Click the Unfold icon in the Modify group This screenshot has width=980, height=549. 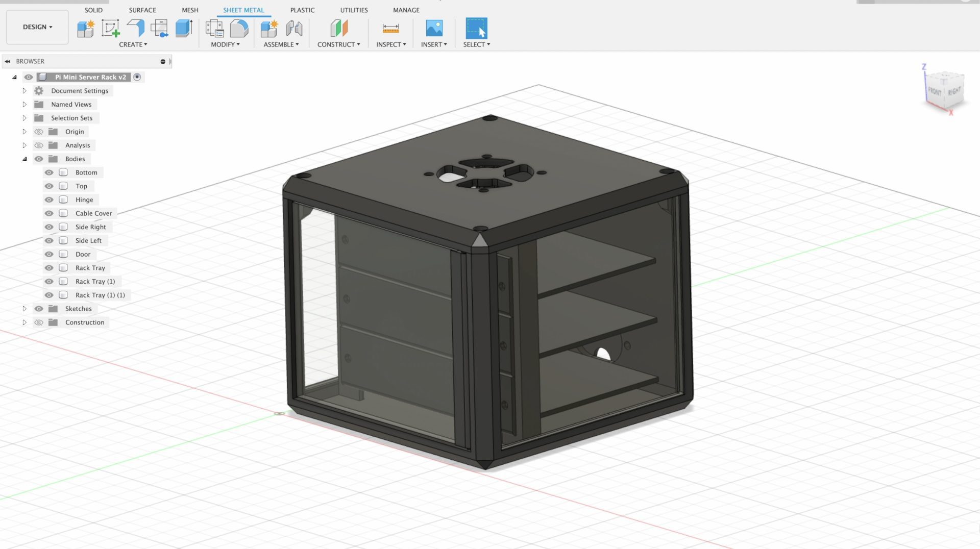(240, 28)
